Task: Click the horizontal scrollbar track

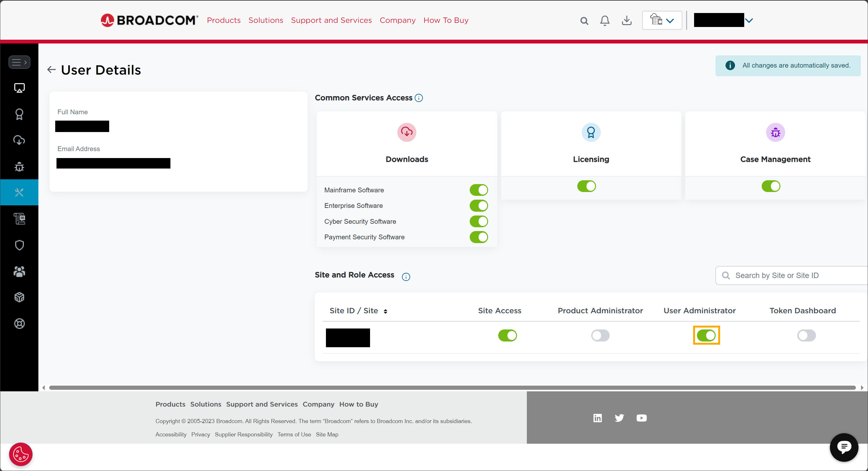Action: (x=452, y=388)
